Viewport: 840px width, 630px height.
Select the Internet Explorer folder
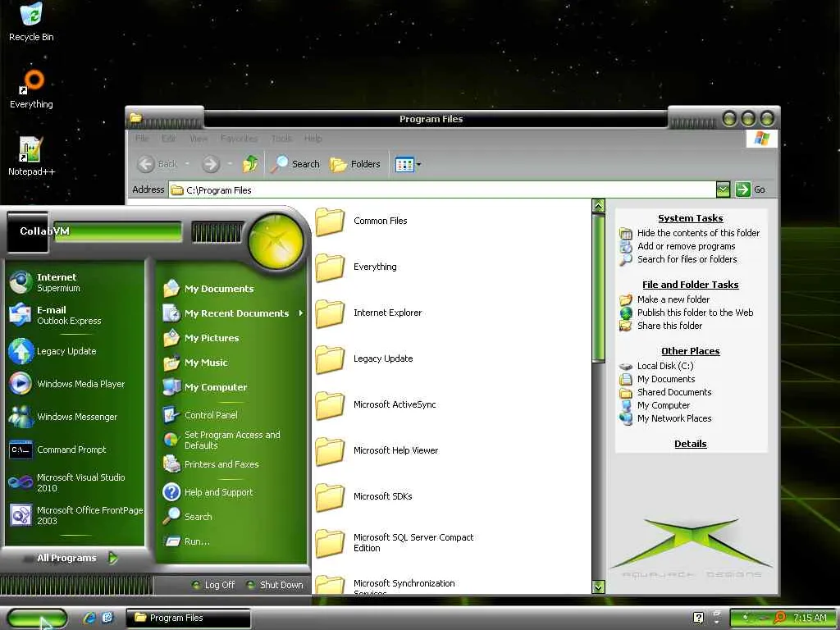(368, 313)
